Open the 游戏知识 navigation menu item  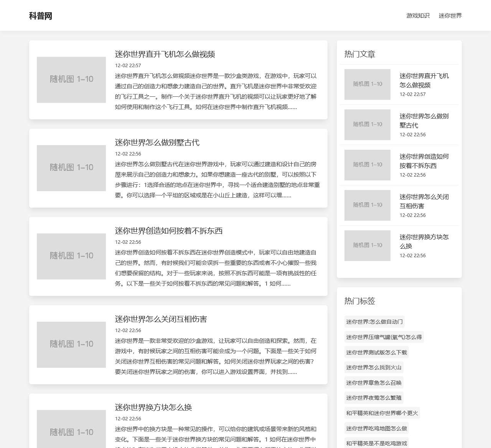coord(418,16)
